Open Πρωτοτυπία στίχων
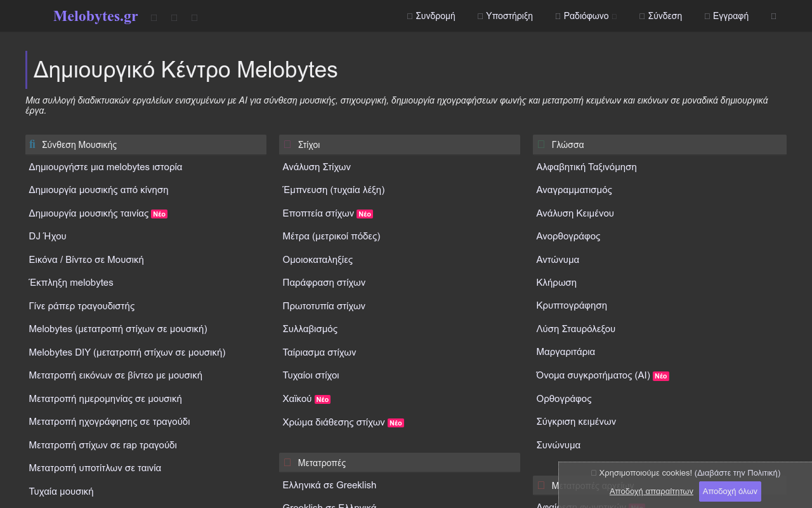 (x=324, y=306)
